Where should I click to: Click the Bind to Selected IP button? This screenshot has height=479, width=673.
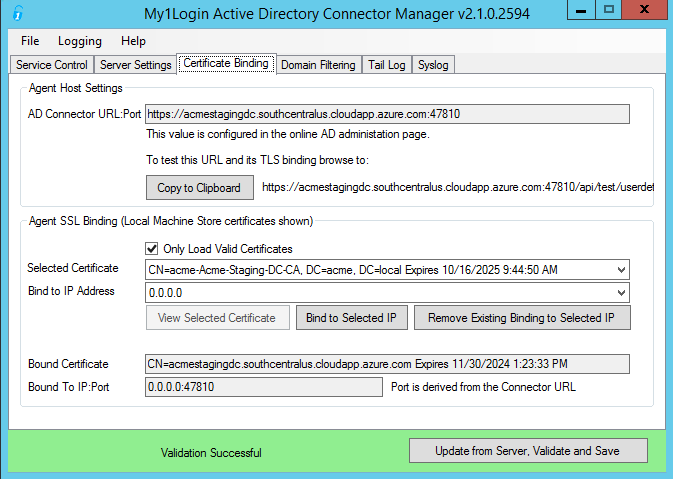[352, 318]
